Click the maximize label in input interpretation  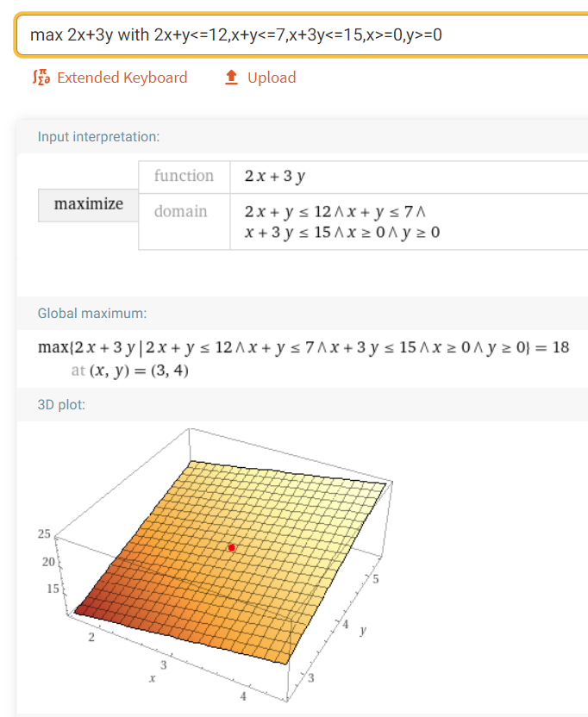88,205
